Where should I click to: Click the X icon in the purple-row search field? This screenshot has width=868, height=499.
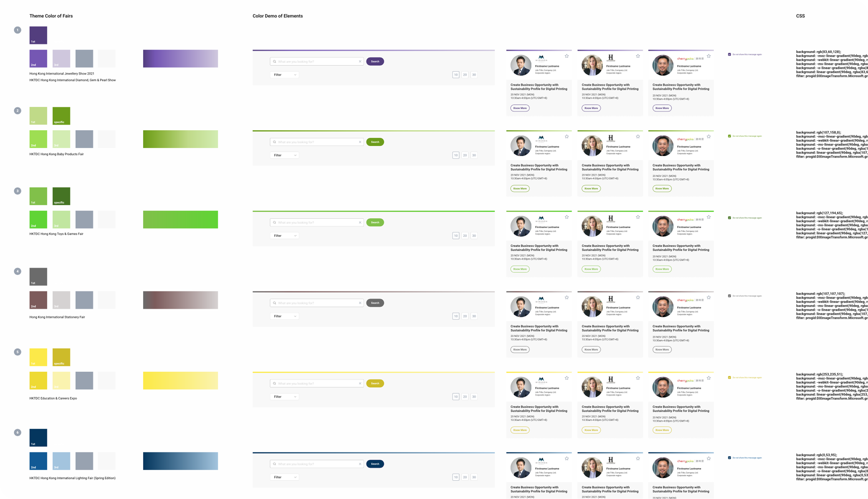tap(360, 62)
